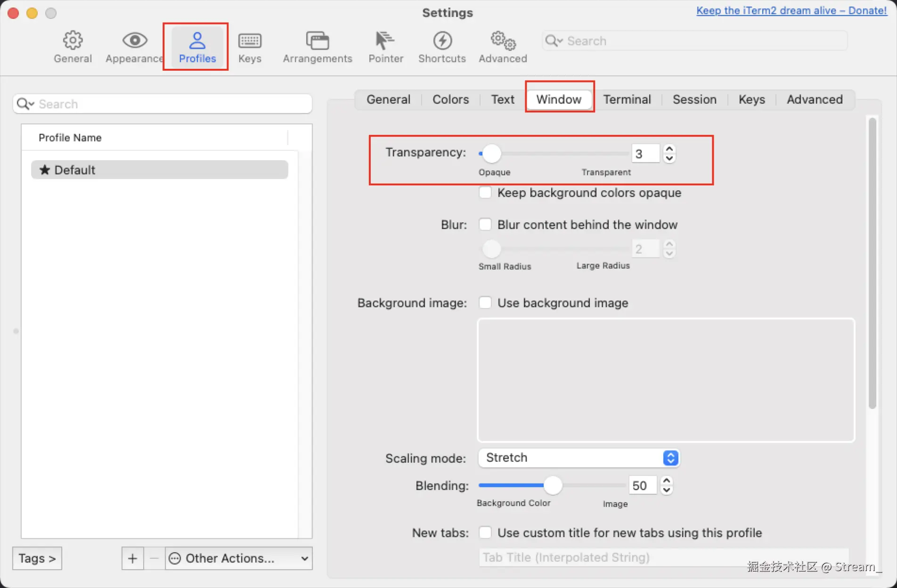The image size is (897, 588).
Task: Click the magnifier in the settings search
Action: coord(553,41)
